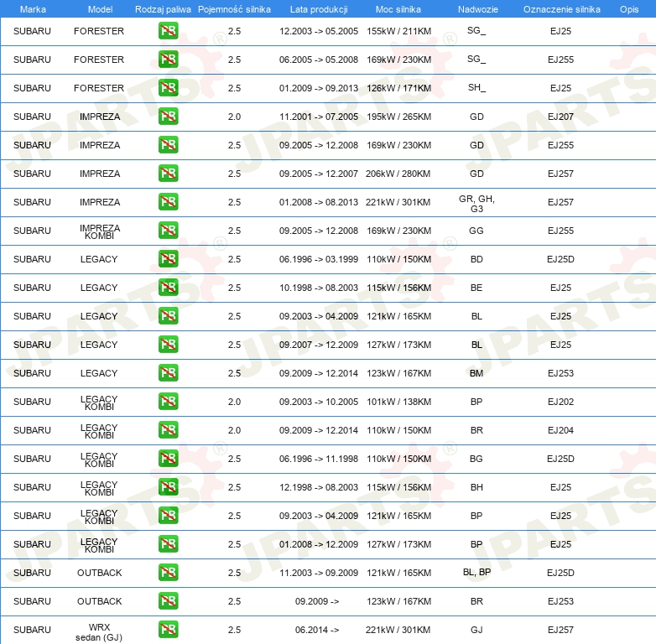Image resolution: width=656 pixels, height=644 pixels.
Task: Click fuel icon in Outback EJ253 row
Action: pos(168,601)
